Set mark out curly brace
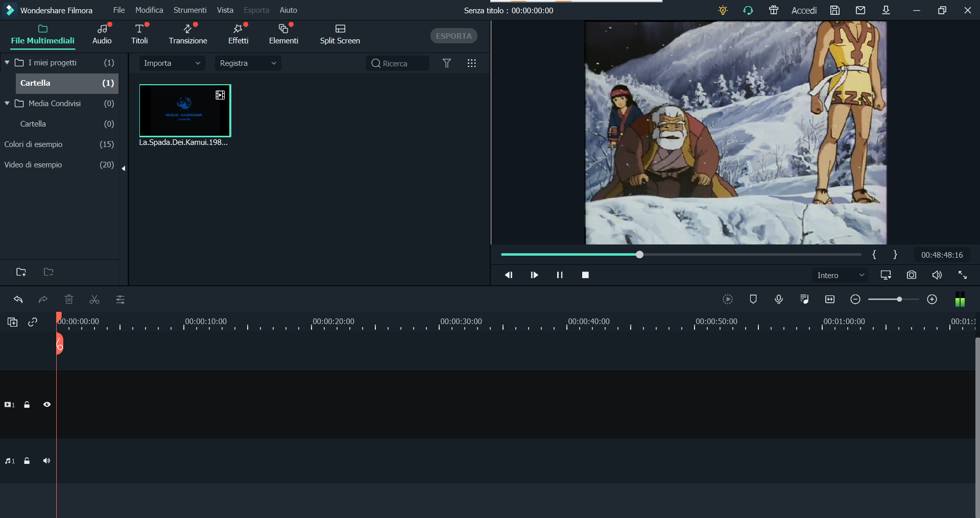The width and height of the screenshot is (980, 518). tap(895, 255)
